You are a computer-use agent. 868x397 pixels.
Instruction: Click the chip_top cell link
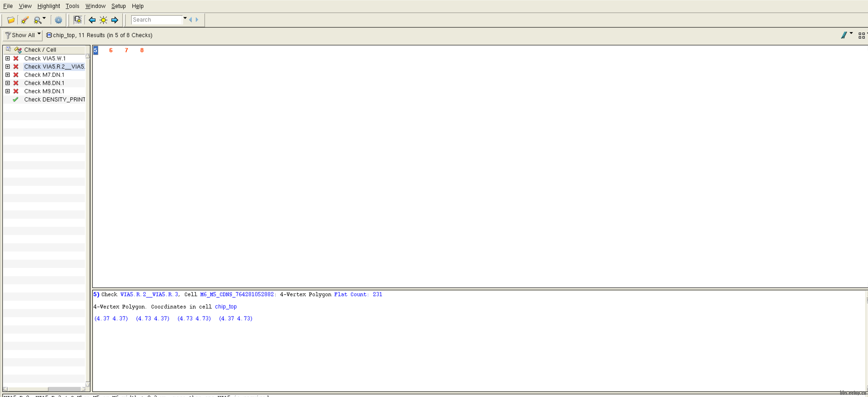click(226, 307)
